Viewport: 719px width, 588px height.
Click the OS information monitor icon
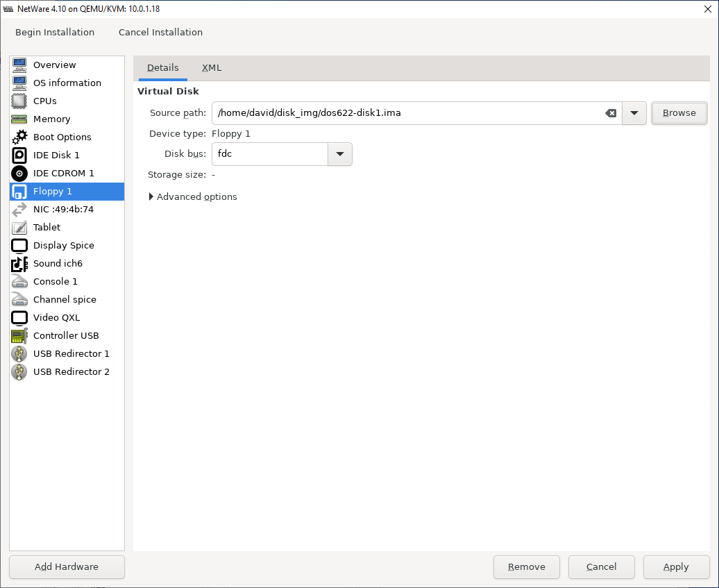click(x=19, y=83)
